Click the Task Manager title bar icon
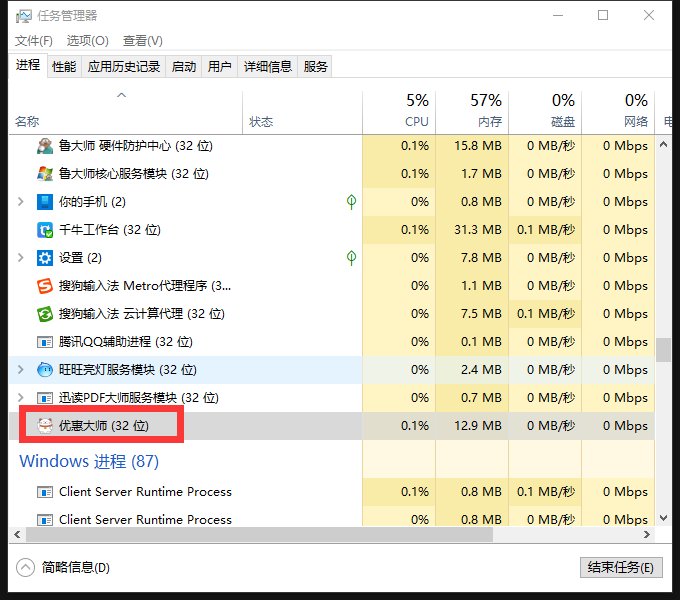 23,16
